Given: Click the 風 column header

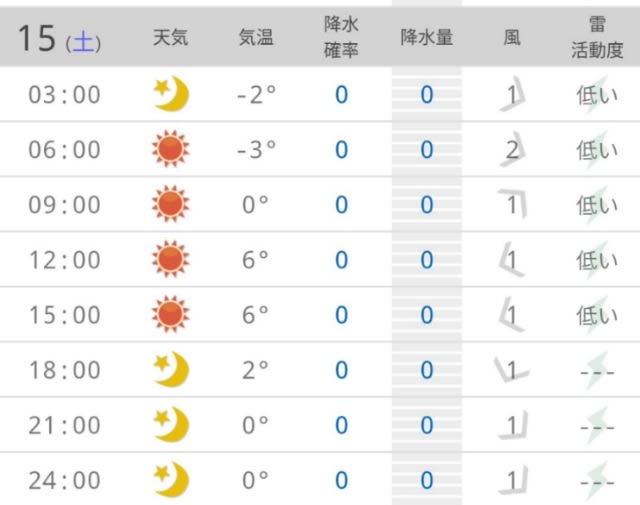Looking at the screenshot, I should click(x=512, y=38).
